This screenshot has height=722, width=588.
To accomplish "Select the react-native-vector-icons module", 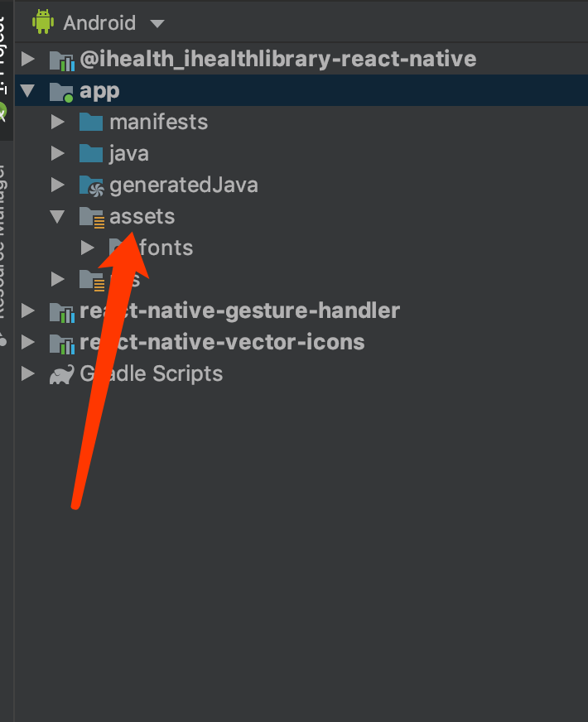I will point(222,343).
